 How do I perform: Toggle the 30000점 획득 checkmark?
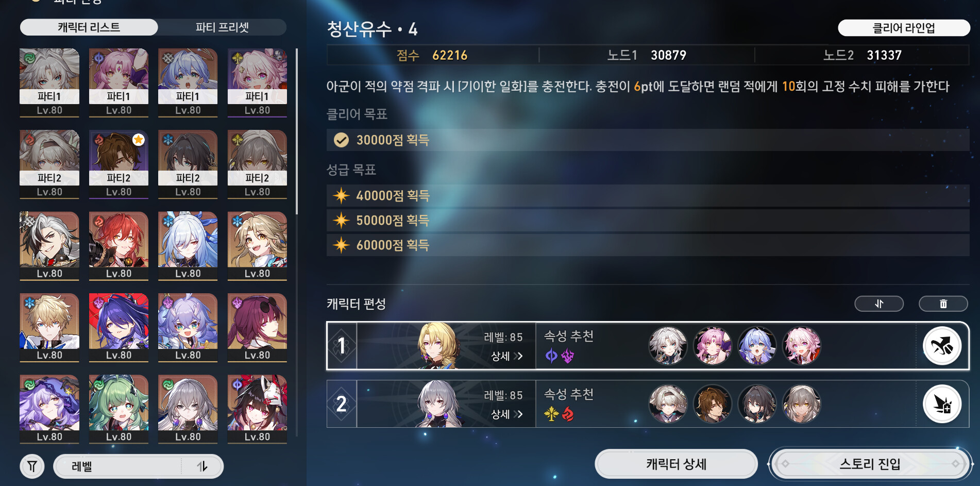341,140
